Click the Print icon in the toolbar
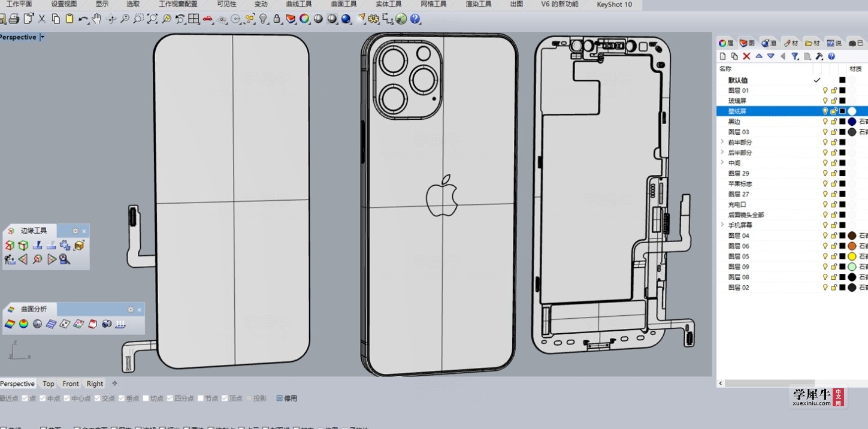The width and height of the screenshot is (868, 429). click(x=14, y=19)
